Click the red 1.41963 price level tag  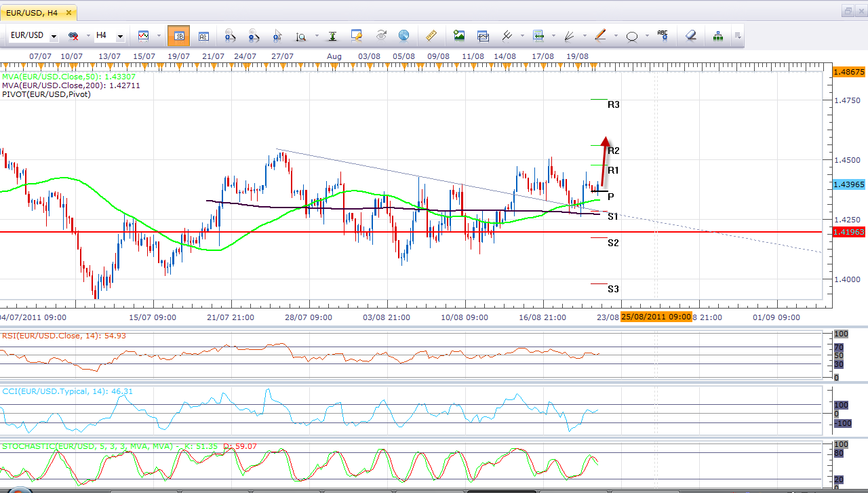pos(848,232)
